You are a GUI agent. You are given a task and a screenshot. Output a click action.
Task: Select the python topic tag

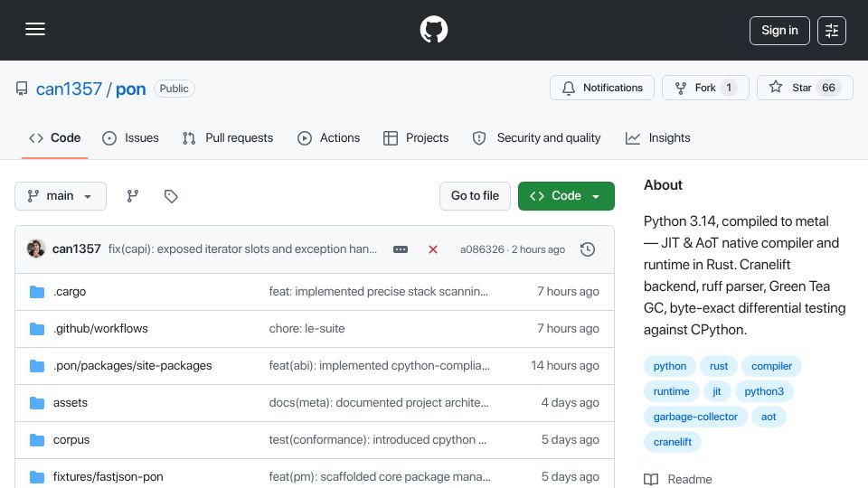coord(670,366)
